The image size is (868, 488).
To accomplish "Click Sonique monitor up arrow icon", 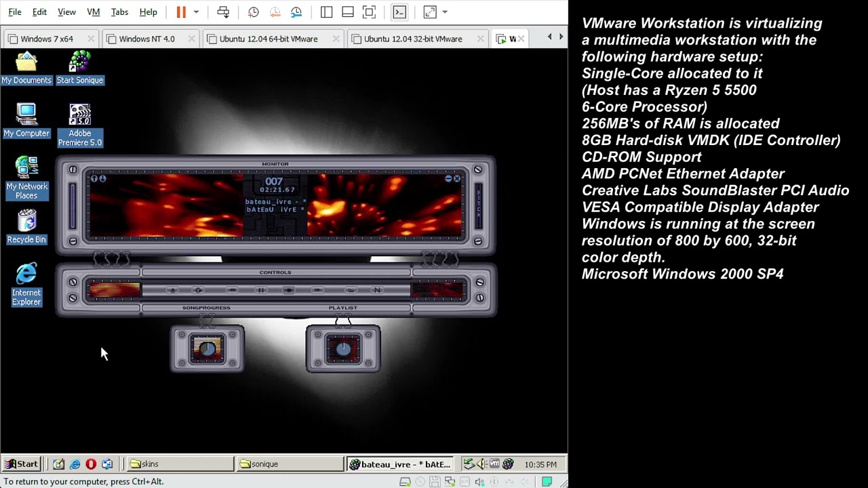I will (94, 178).
